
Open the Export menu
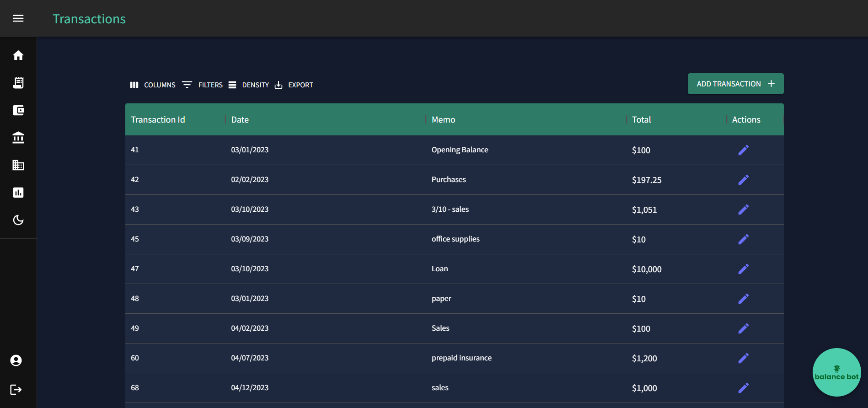(x=294, y=85)
